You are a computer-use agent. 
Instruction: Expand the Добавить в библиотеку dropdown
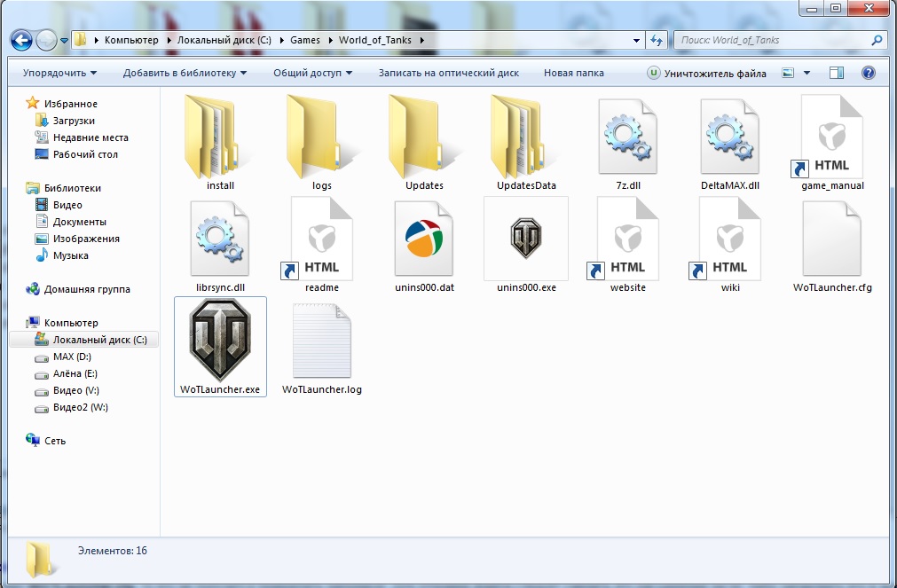tap(185, 73)
